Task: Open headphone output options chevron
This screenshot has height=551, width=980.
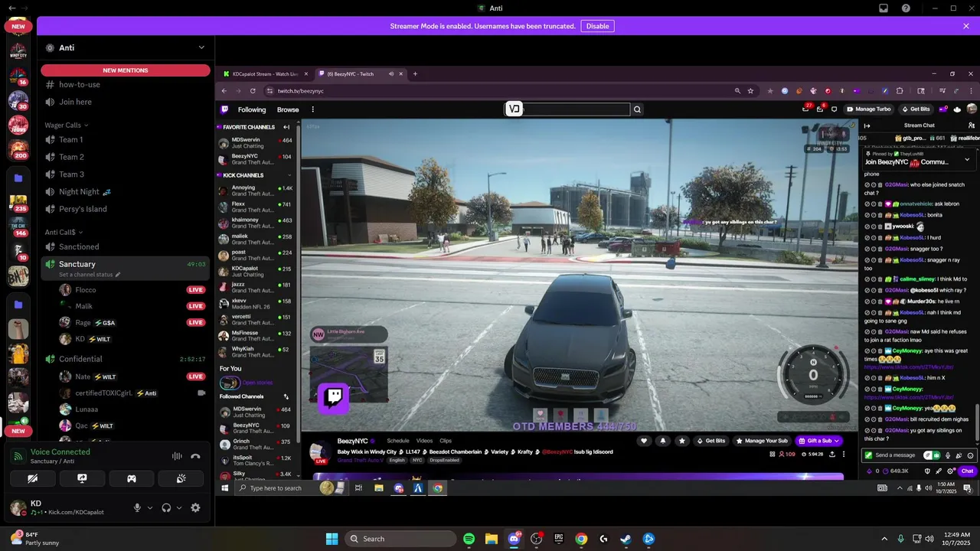Action: click(x=179, y=507)
